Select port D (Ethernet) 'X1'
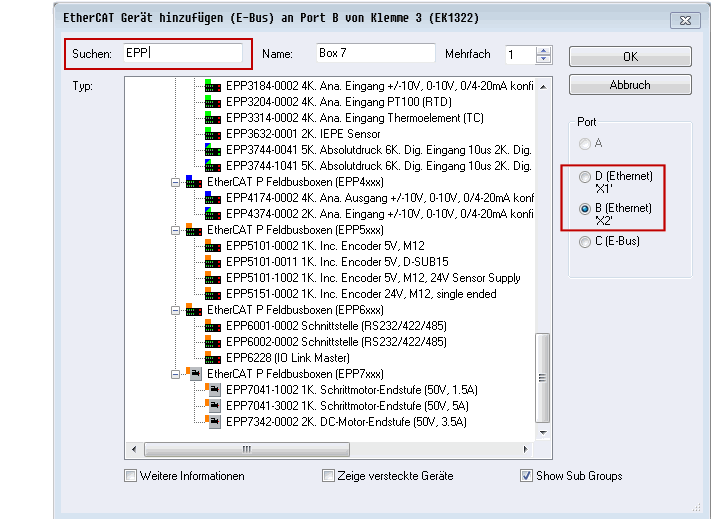The image size is (711, 521). click(585, 176)
